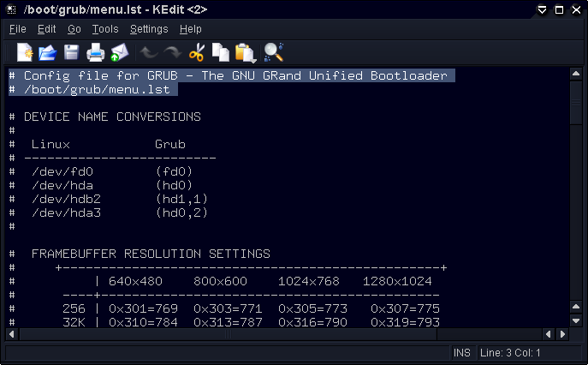Viewport: 588px width, 365px height.
Task: Print the document via printer icon
Action: [95, 52]
